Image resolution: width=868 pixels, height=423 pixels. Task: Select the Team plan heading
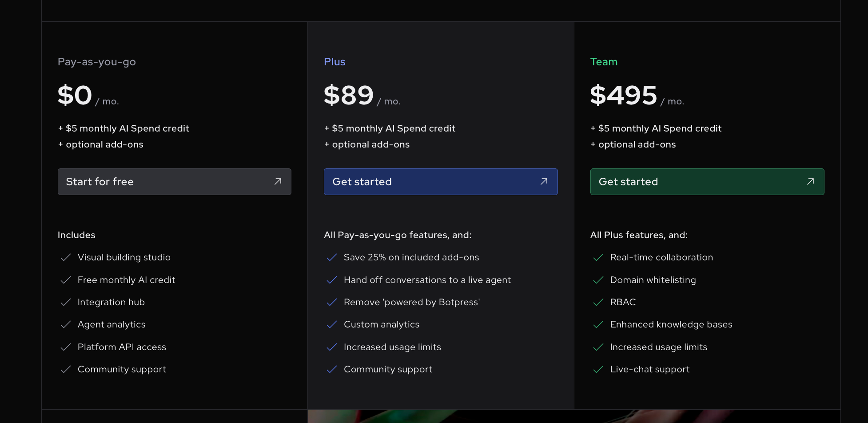click(x=604, y=62)
